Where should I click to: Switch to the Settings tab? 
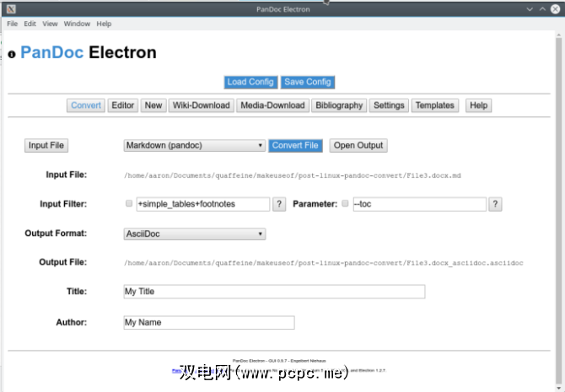coord(389,105)
